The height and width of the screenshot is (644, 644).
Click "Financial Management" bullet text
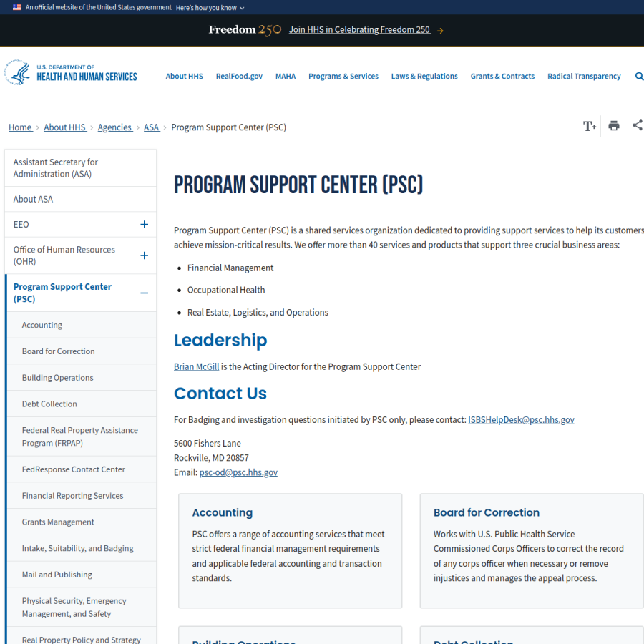230,268
